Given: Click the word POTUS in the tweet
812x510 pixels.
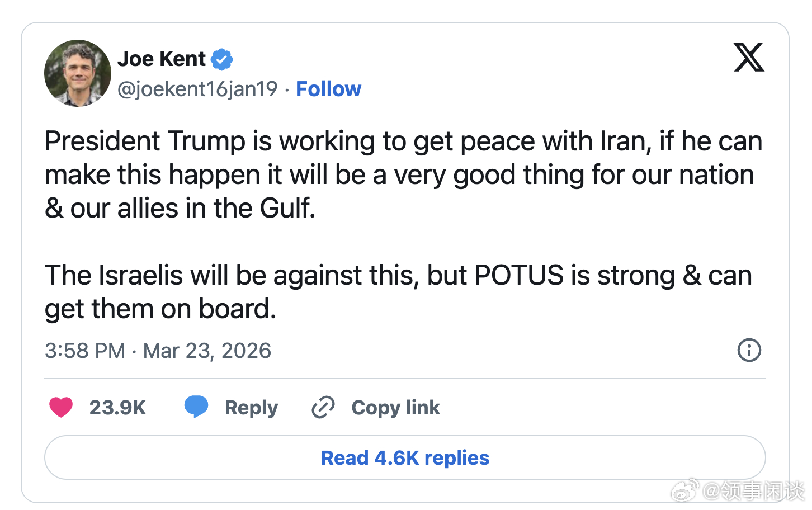Looking at the screenshot, I should point(518,275).
